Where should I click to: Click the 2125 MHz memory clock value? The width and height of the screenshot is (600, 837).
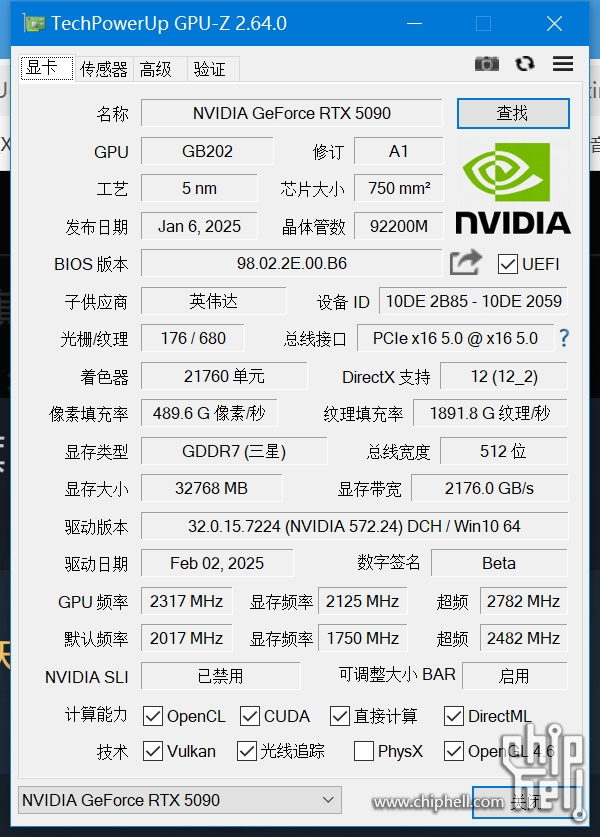pos(362,601)
